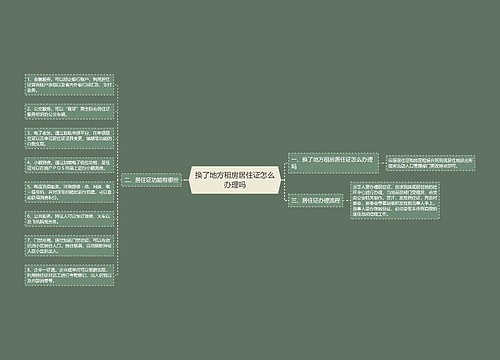The image size is (500, 360).
Task: Click the detail note beside 居住证办理流程
Action: (x=395, y=200)
